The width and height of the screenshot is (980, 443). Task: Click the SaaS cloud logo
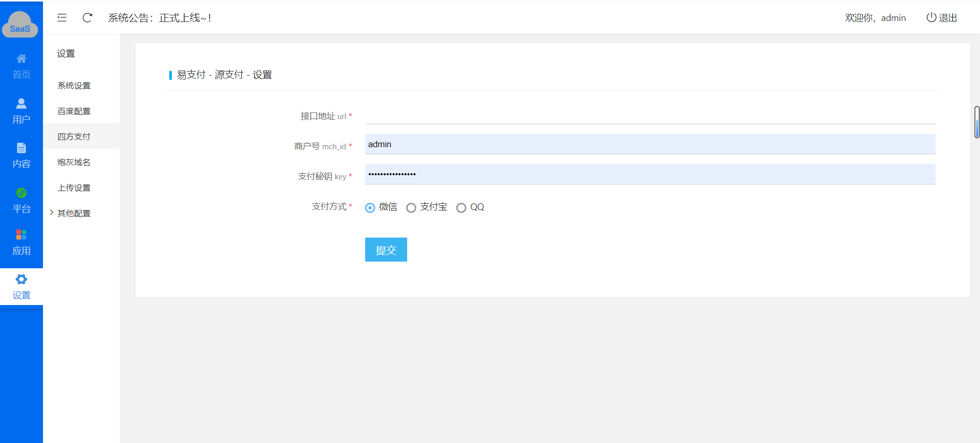tap(20, 24)
